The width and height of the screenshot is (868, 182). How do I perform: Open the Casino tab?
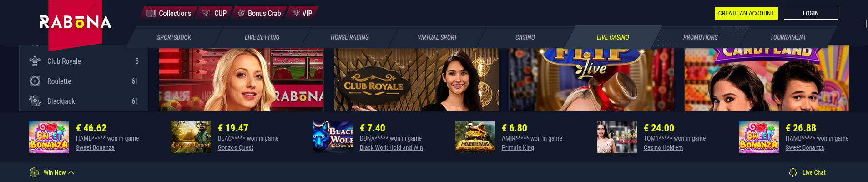point(525,37)
